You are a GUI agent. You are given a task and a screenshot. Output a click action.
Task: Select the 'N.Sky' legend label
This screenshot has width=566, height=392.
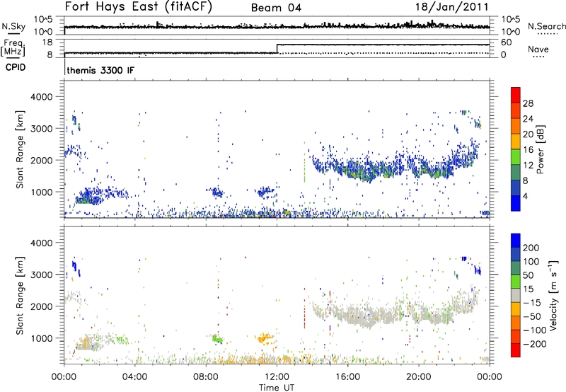13,26
